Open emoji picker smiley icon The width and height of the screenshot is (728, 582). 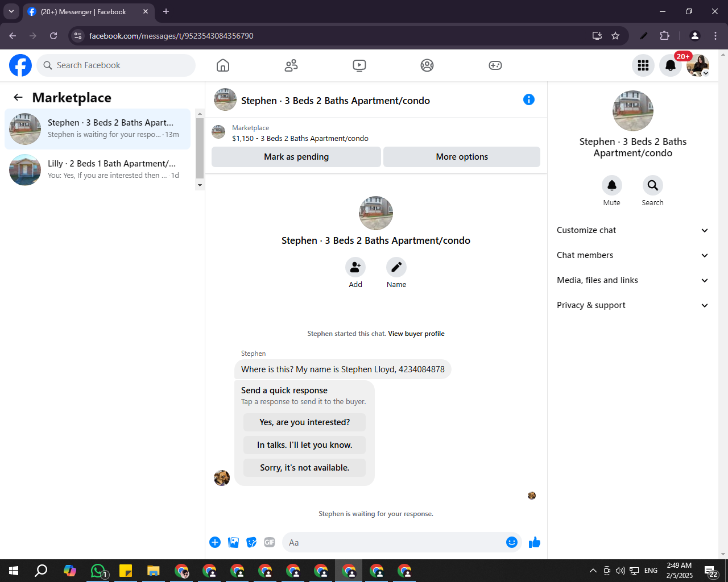[x=512, y=542]
